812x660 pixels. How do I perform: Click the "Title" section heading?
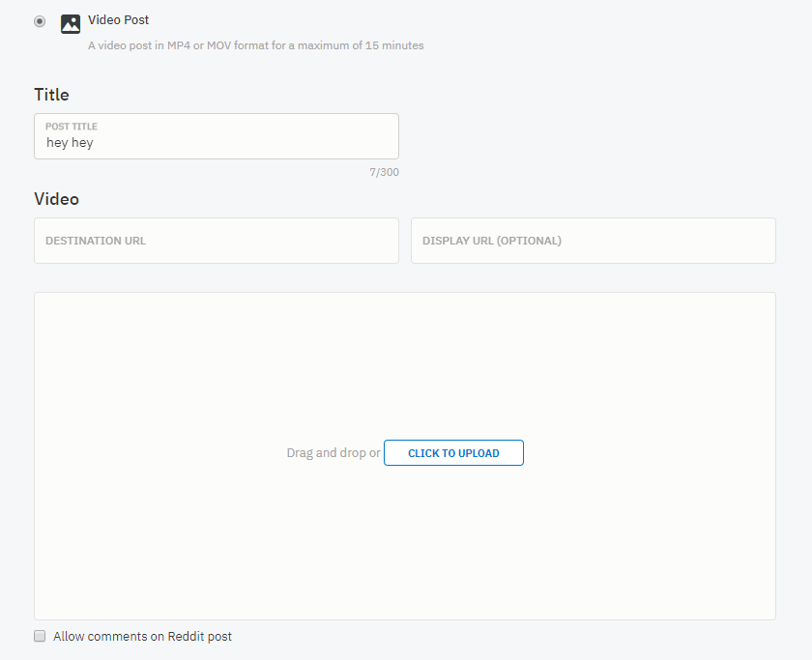coord(51,95)
